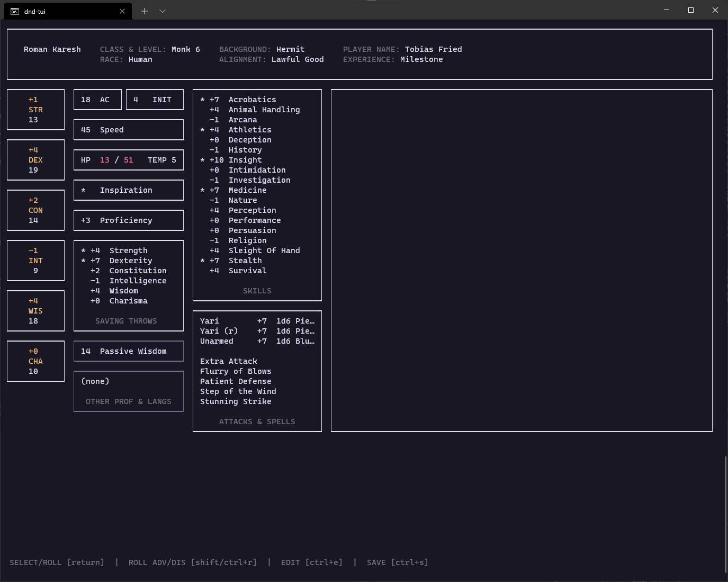The image size is (728, 582).
Task: Roll initiative from the INIT box
Action: (155, 100)
